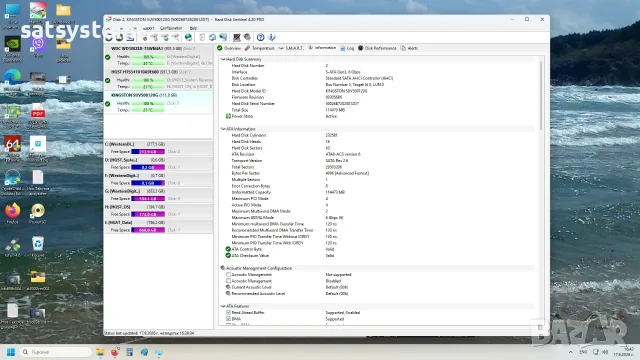The image size is (640, 360).
Task: Select the G: partition entry
Action: (158, 195)
